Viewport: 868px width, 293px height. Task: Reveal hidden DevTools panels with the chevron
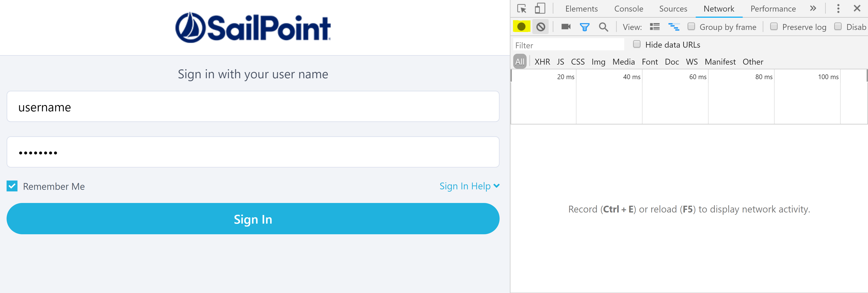pyautogui.click(x=813, y=8)
